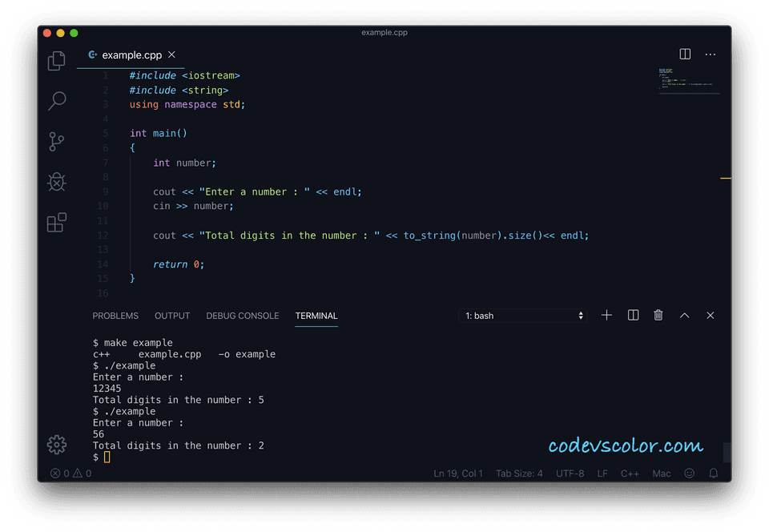Select the Search icon in the activity bar

[56, 101]
